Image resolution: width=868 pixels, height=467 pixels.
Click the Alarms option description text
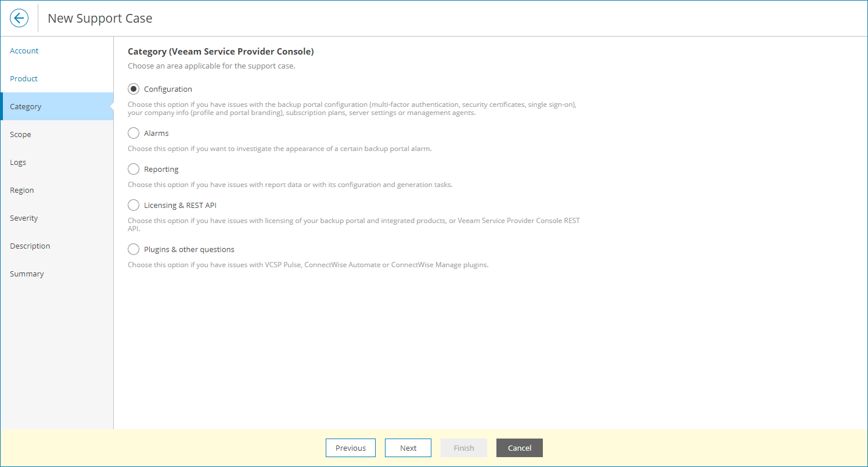[x=280, y=149]
